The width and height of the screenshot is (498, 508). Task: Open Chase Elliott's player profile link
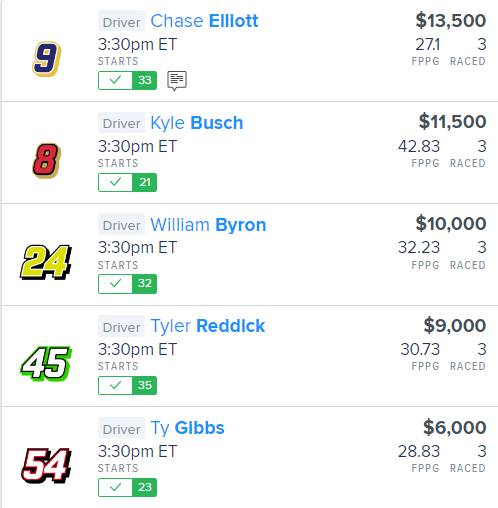pos(204,21)
